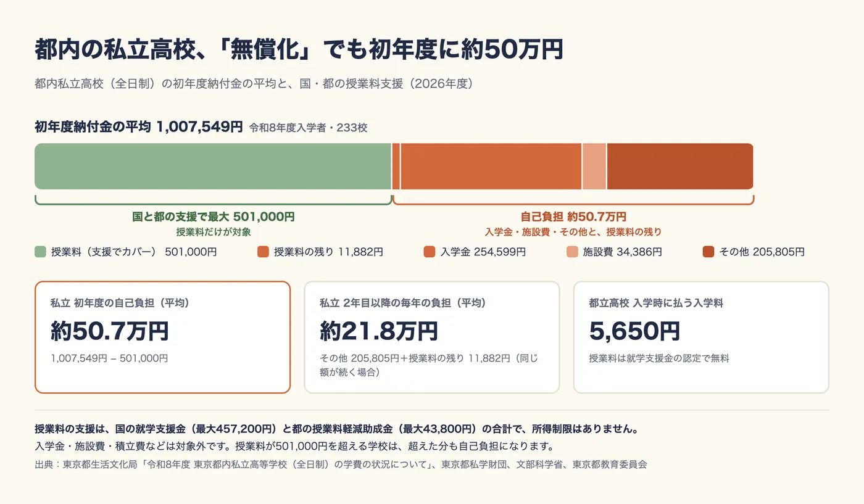This screenshot has height=504, width=864.
Task: Select the 都立高校 入学時に払う入学料 card
Action: pyautogui.click(x=701, y=337)
